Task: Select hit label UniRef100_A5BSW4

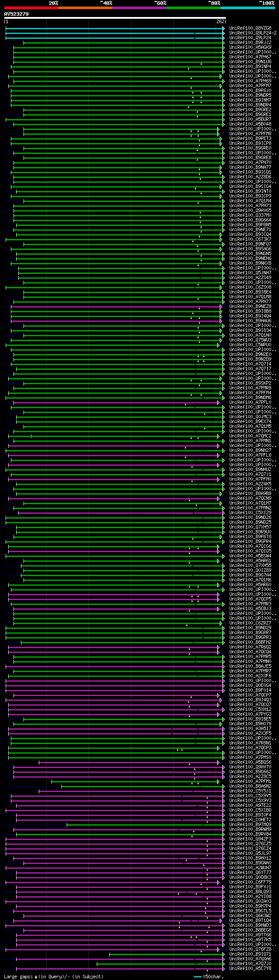Action: [x=250, y=556]
